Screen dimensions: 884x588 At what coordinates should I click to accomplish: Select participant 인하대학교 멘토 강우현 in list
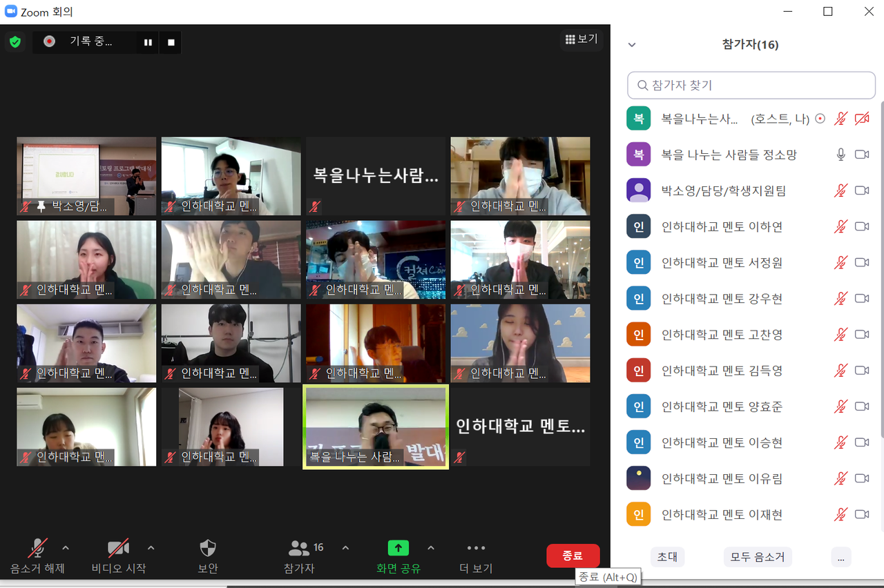click(752, 298)
